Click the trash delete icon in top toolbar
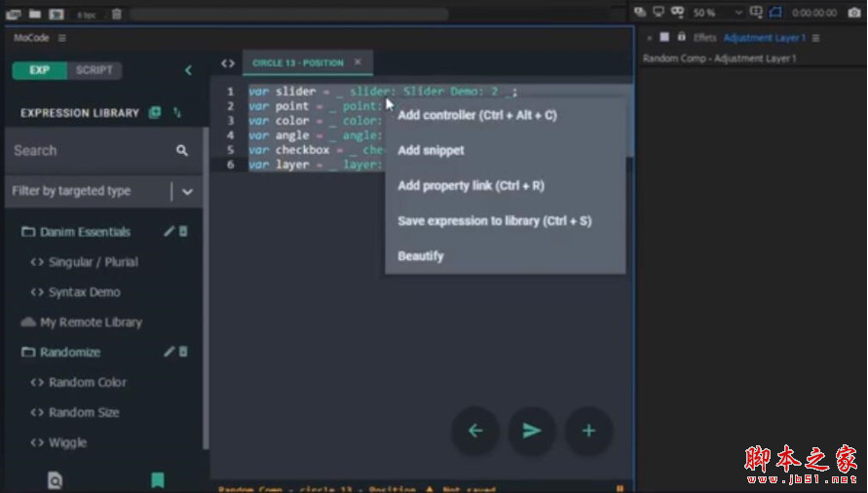This screenshot has width=868, height=493. click(117, 14)
